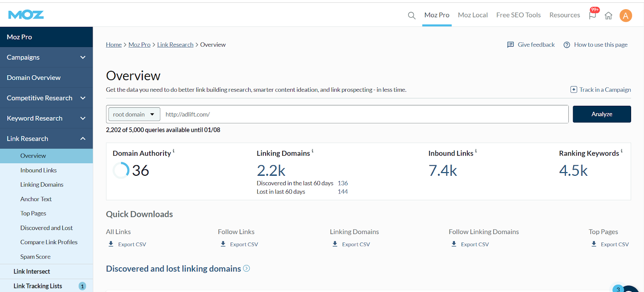Click Give feedback link text

(536, 45)
